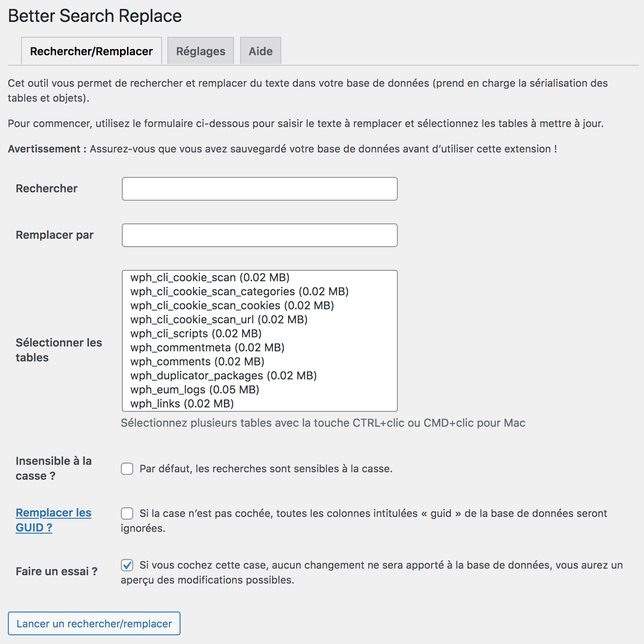Open the Aide tab

pos(260,51)
